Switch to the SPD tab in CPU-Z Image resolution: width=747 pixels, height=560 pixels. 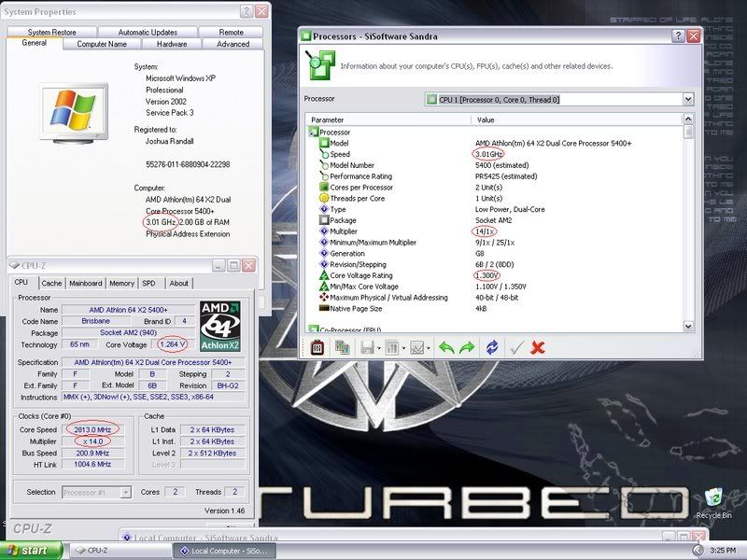point(149,284)
